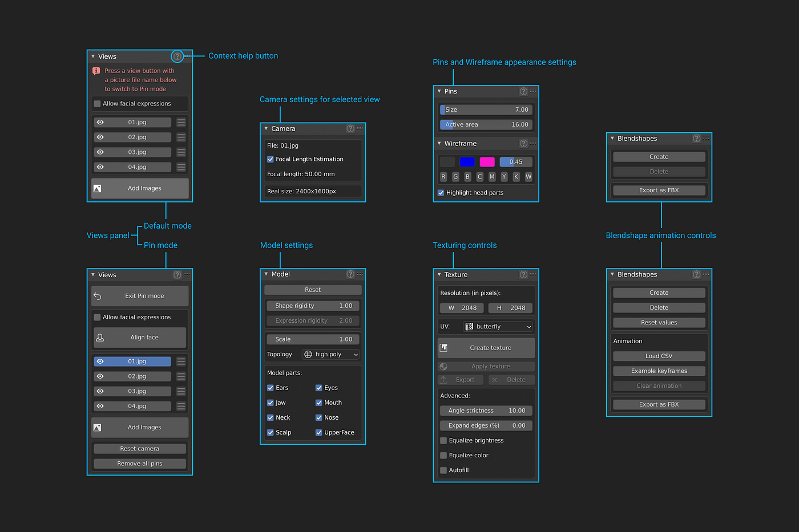The image size is (799, 532).
Task: Open help icon in Pin mode Views panel header
Action: (x=177, y=275)
